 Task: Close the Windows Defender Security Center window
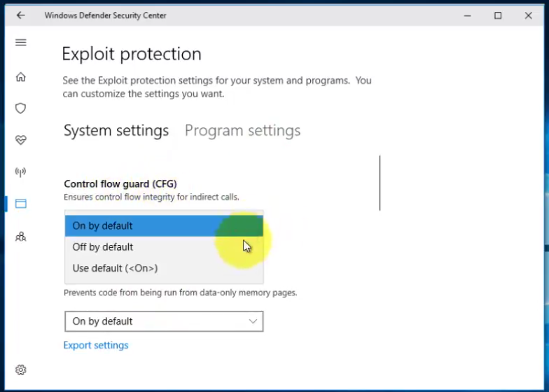[528, 15]
